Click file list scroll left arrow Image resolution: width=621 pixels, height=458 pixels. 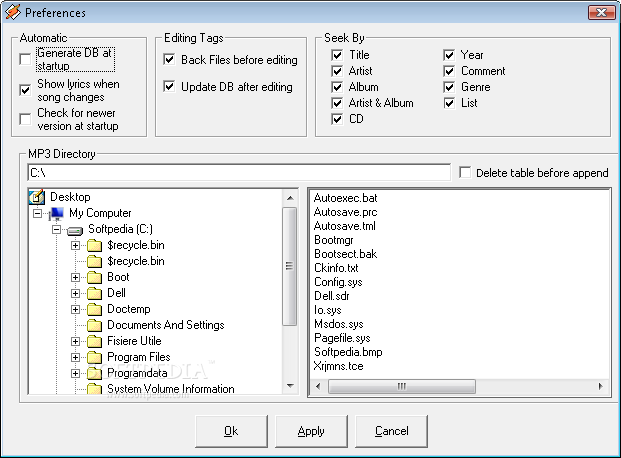coord(318,386)
